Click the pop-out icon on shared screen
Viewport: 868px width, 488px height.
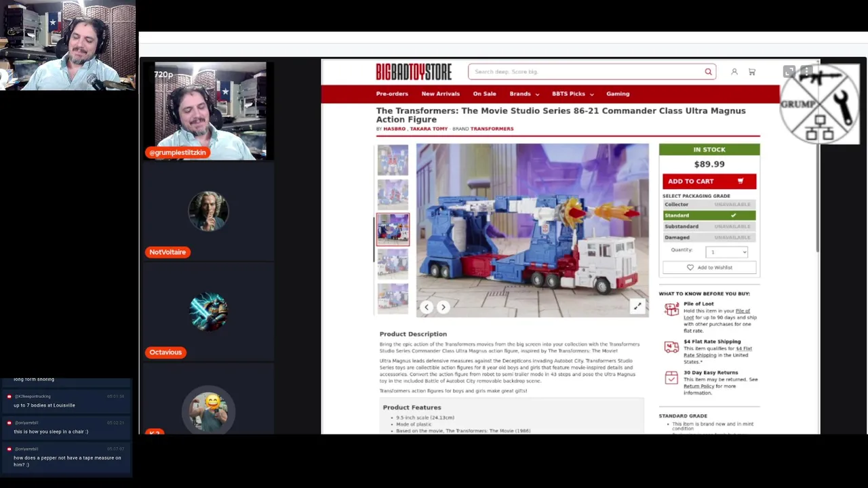789,71
